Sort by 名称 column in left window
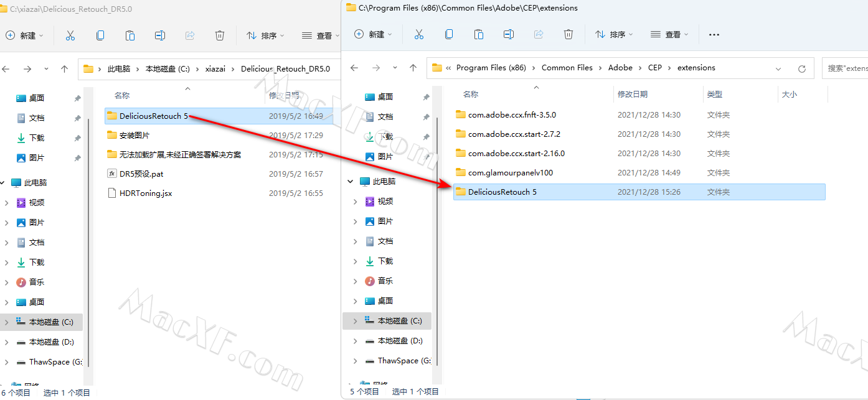Screen dimensions: 868x400 (122, 95)
